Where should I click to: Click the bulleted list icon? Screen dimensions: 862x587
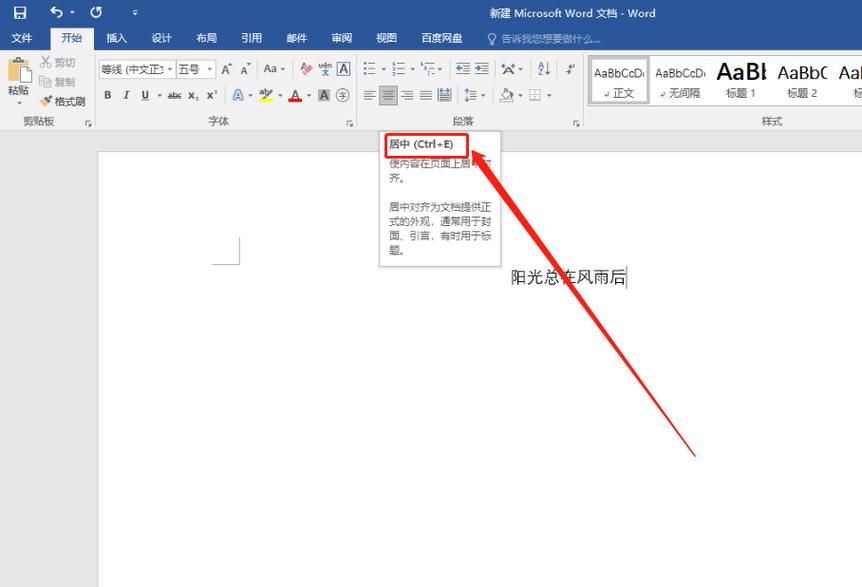point(370,70)
